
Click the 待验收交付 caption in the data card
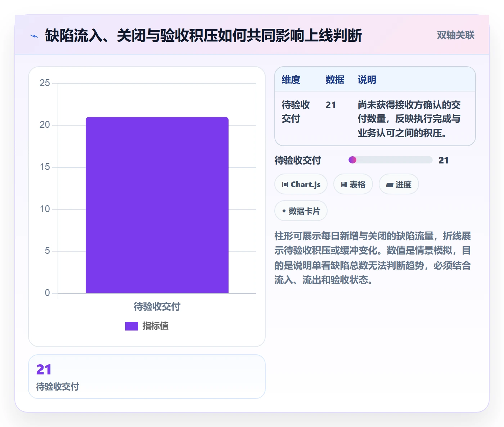click(58, 387)
